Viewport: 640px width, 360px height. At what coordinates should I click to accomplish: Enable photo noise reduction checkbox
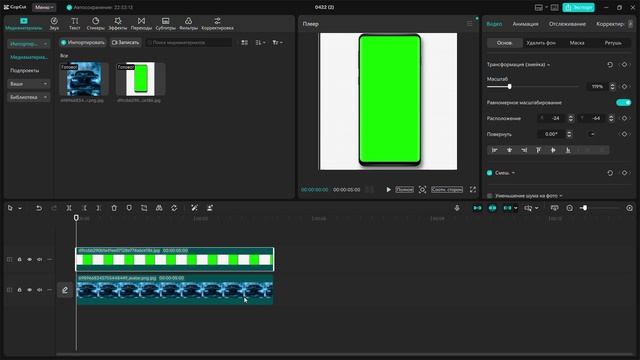tap(489, 196)
